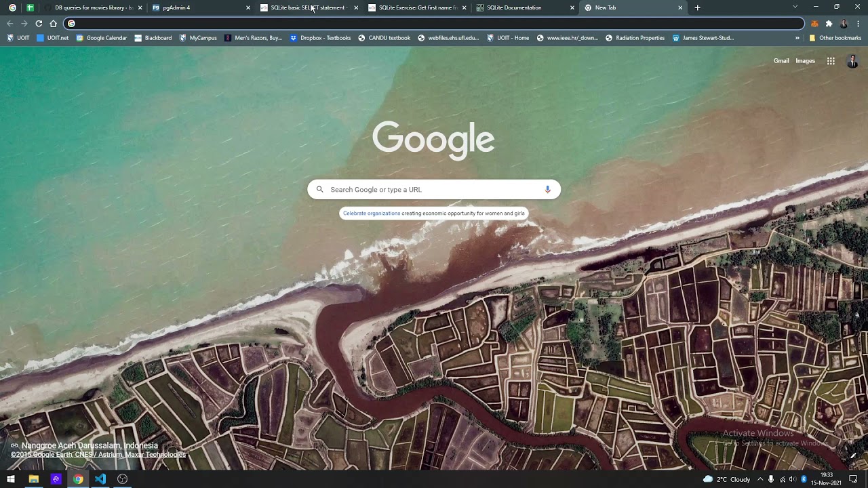Add a new tab with the plus button
This screenshot has width=868, height=488.
coord(697,7)
